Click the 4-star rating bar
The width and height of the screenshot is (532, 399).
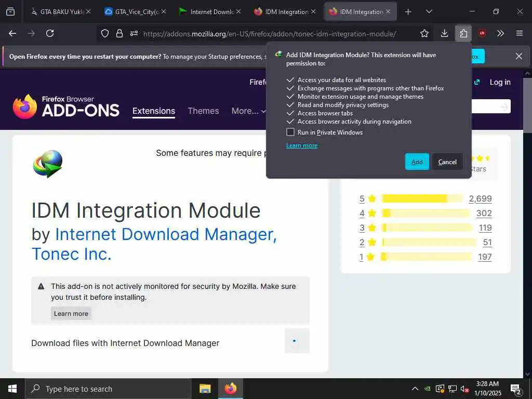click(426, 213)
